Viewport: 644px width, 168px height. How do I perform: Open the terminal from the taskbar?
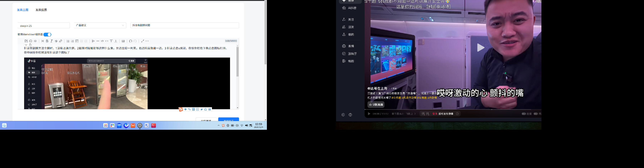click(x=154, y=125)
